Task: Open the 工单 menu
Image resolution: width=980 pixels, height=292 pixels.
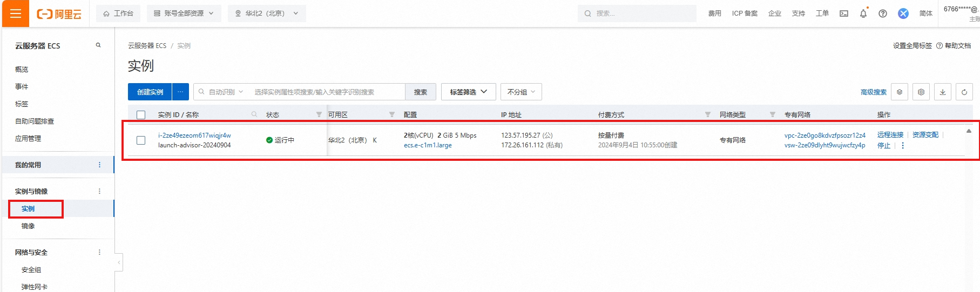Action: (x=822, y=13)
